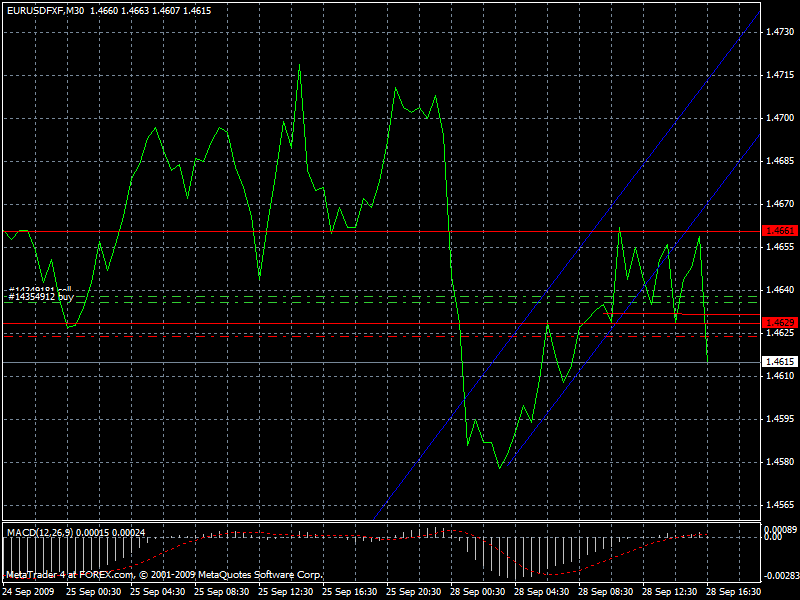The width and height of the screenshot is (800, 600).
Task: Click the 25 Sep 00:30 time label
Action: pos(94,592)
